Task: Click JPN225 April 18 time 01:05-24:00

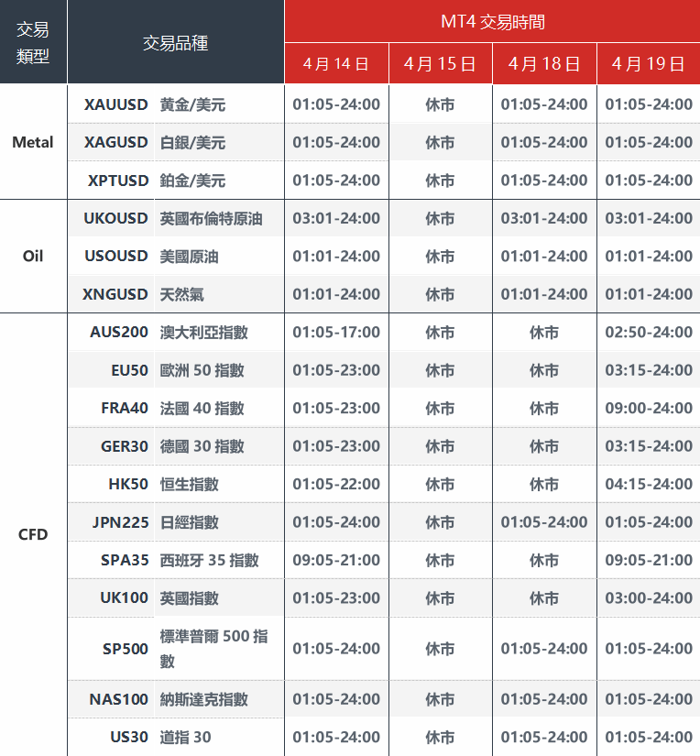Action: click(x=544, y=522)
